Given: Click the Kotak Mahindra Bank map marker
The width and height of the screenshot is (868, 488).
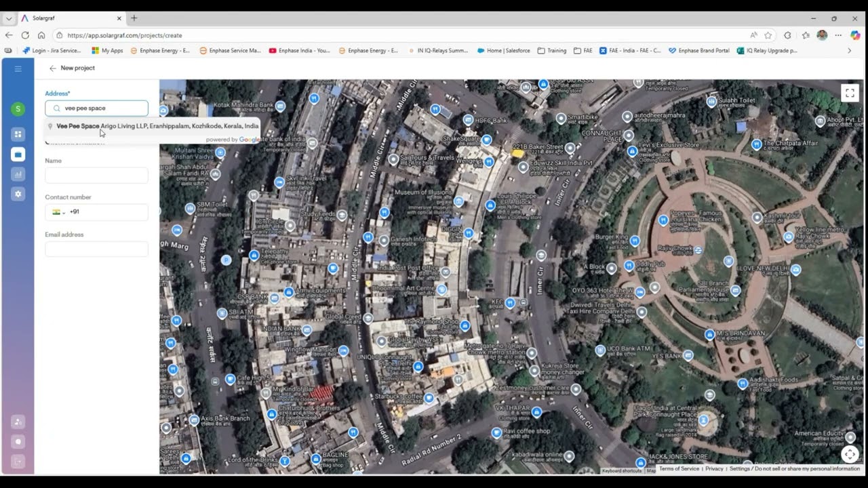Looking at the screenshot, I should [280, 106].
